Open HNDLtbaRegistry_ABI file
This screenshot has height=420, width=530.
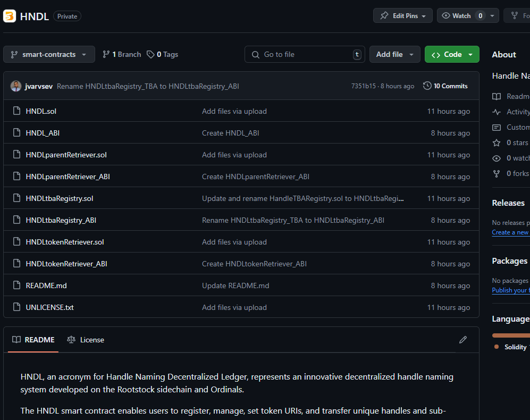pos(61,220)
